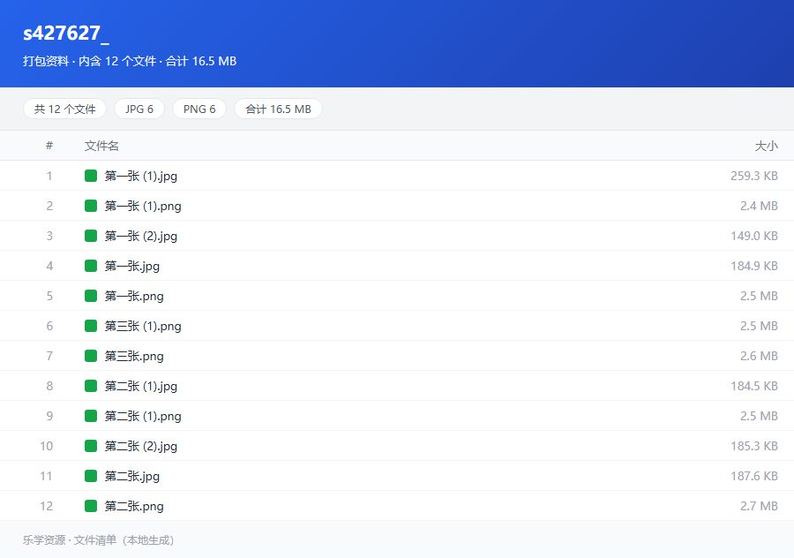Select file name 第二张.png
Image resolution: width=794 pixels, height=558 pixels.
(134, 506)
